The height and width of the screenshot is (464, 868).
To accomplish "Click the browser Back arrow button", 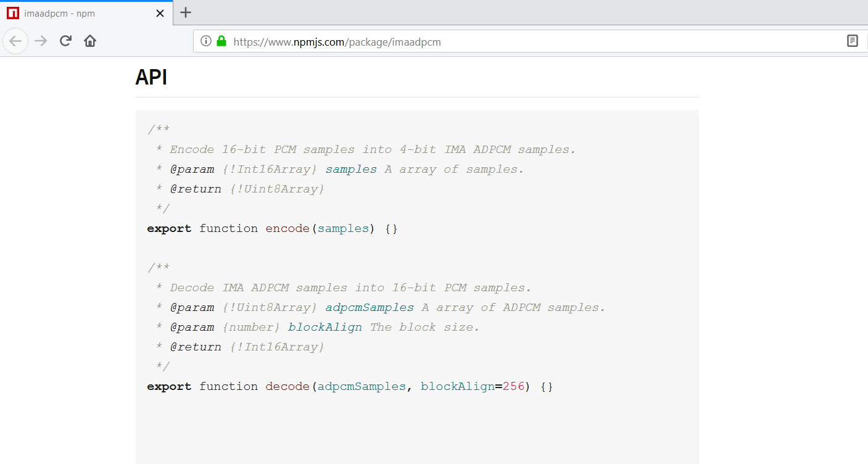I will click(15, 41).
